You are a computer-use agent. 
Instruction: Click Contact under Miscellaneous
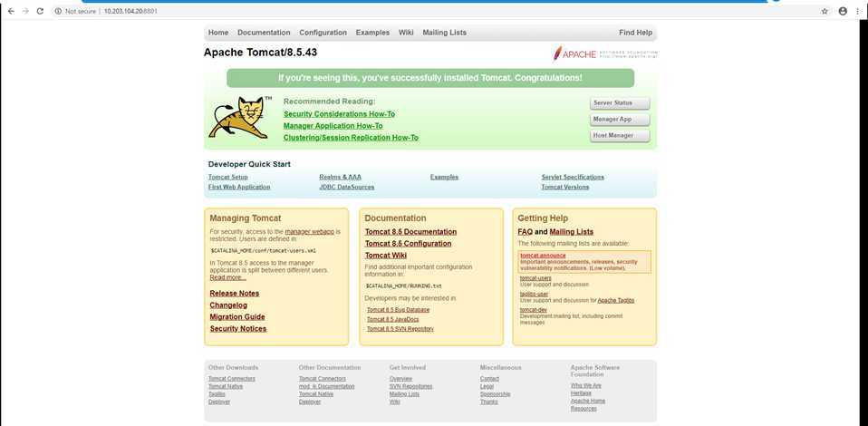click(x=489, y=379)
